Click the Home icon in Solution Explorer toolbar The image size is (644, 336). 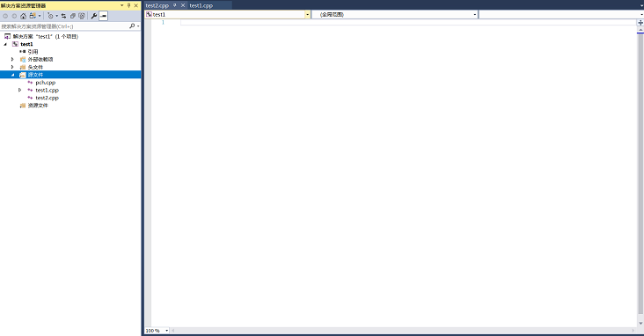click(23, 16)
